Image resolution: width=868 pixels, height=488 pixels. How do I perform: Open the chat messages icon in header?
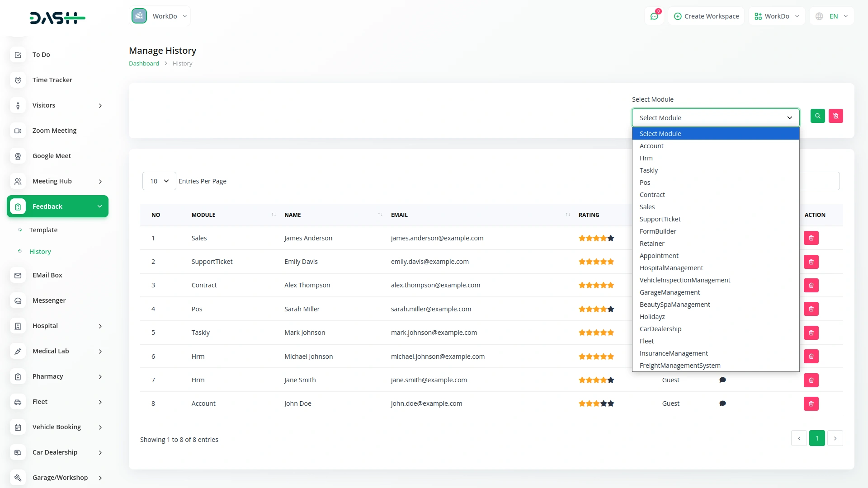point(654,16)
